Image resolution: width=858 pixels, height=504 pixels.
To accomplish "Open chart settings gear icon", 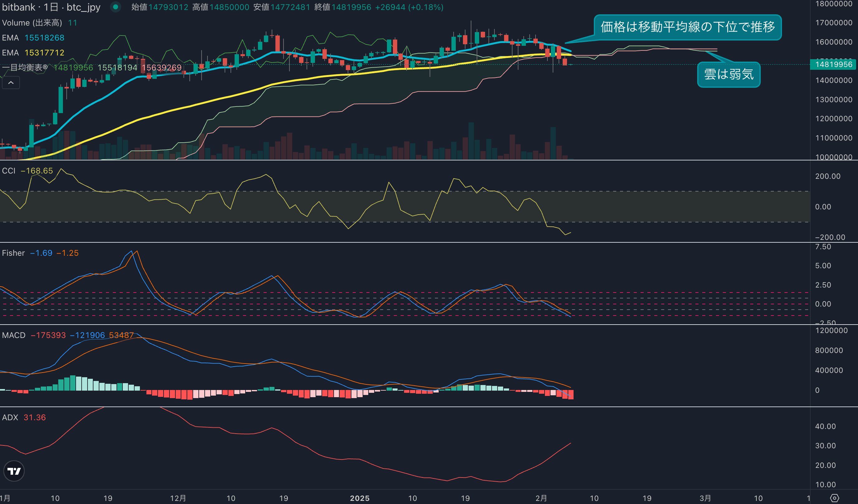I will tap(835, 498).
